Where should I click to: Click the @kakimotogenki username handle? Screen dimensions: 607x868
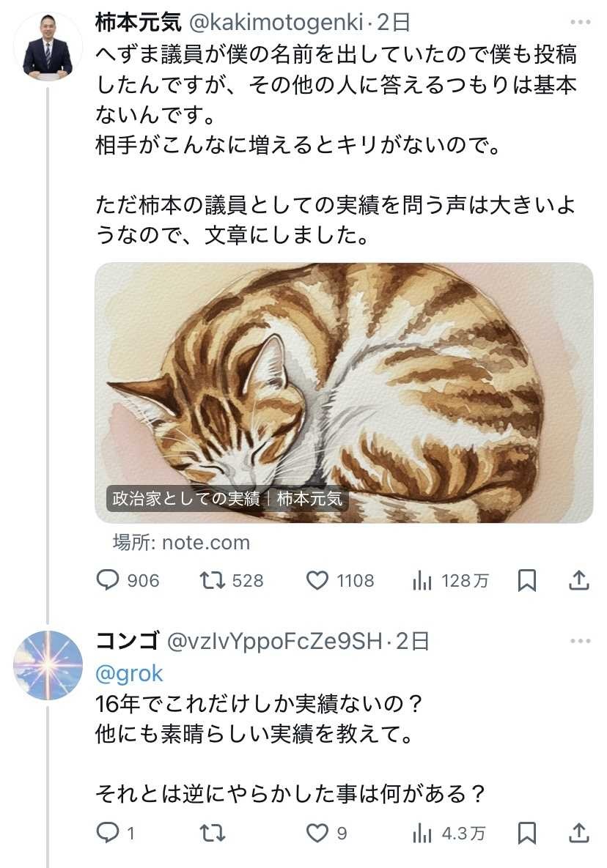(276, 23)
